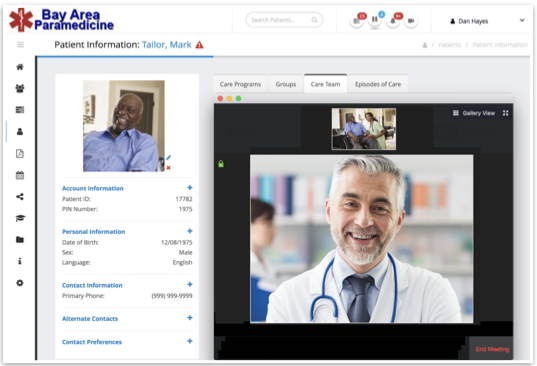Open the groups people sidebar icon
This screenshot has height=366, width=537.
coord(20,88)
